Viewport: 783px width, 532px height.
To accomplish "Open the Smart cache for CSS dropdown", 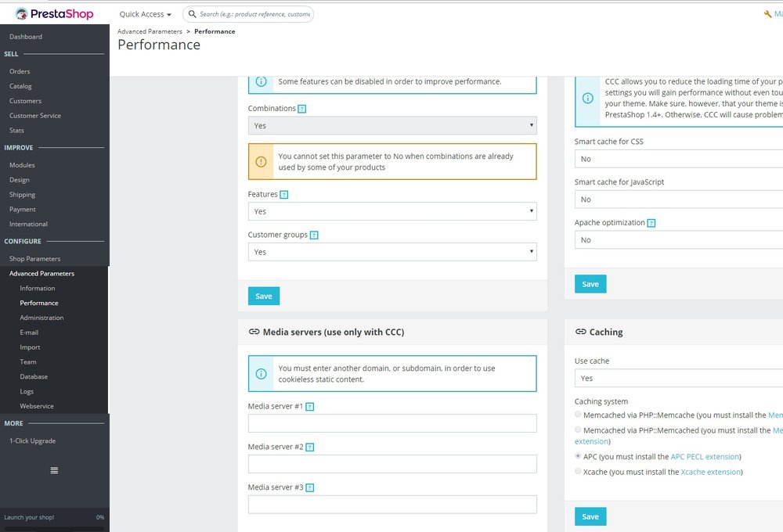I will pos(679,159).
